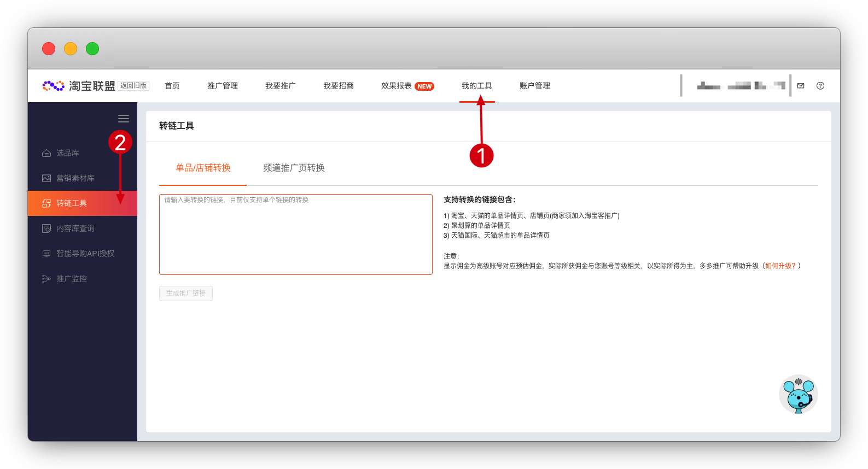Click the 推广监控 sidebar icon
Viewport: 868px width, 469px height.
click(x=46, y=279)
